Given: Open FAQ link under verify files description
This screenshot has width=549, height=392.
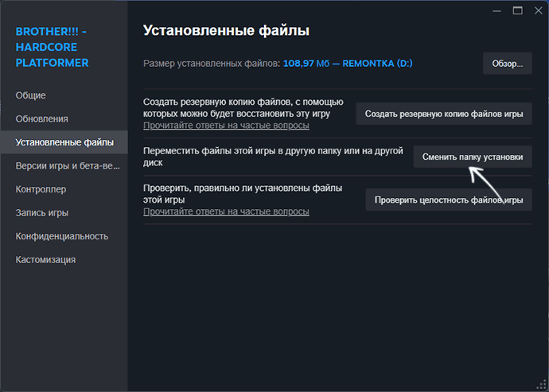Looking at the screenshot, I should 226,212.
